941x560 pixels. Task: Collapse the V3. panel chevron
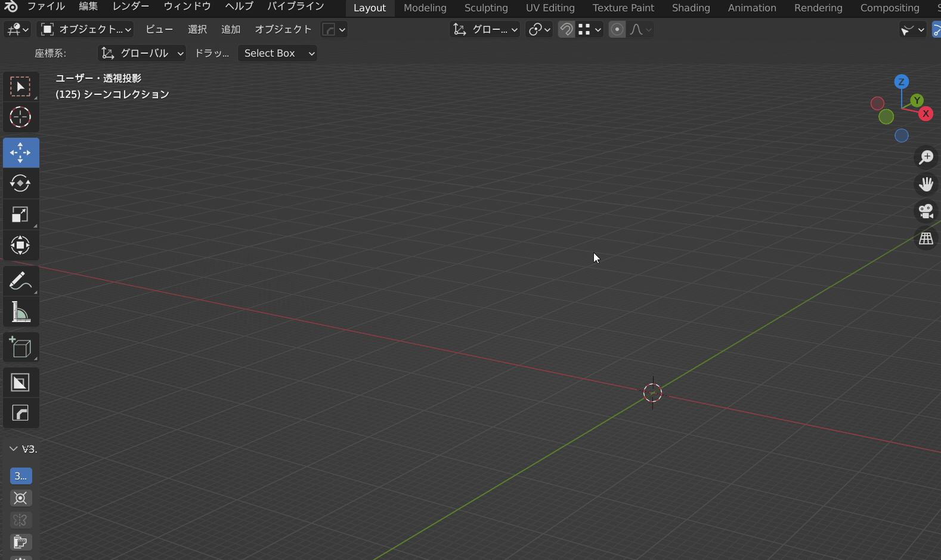[14, 448]
